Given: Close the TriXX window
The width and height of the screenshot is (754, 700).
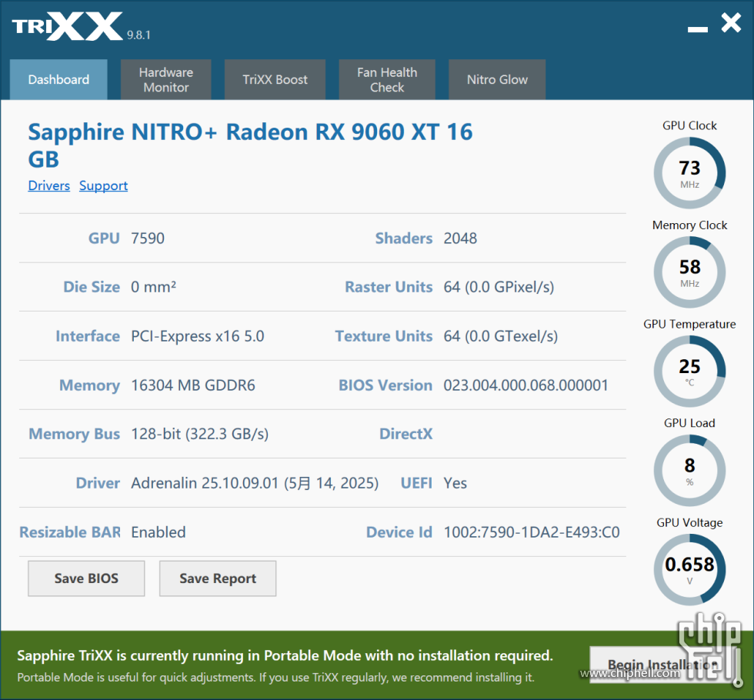Looking at the screenshot, I should (x=731, y=22).
